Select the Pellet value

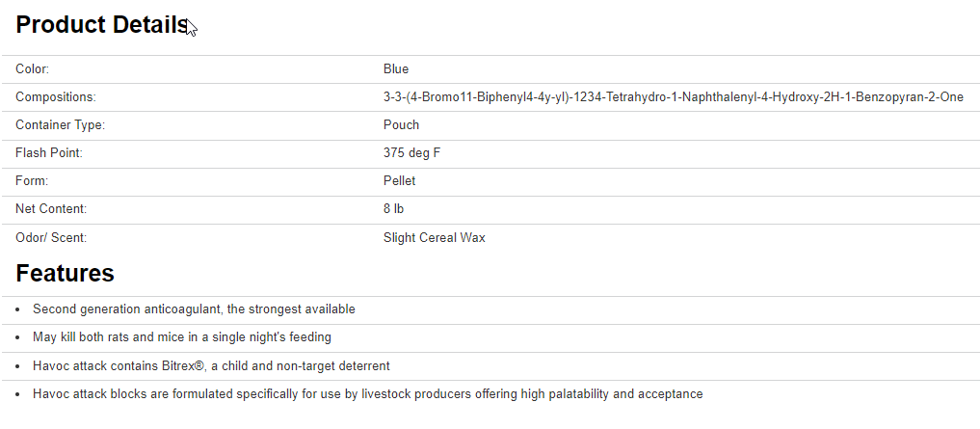pyautogui.click(x=400, y=181)
